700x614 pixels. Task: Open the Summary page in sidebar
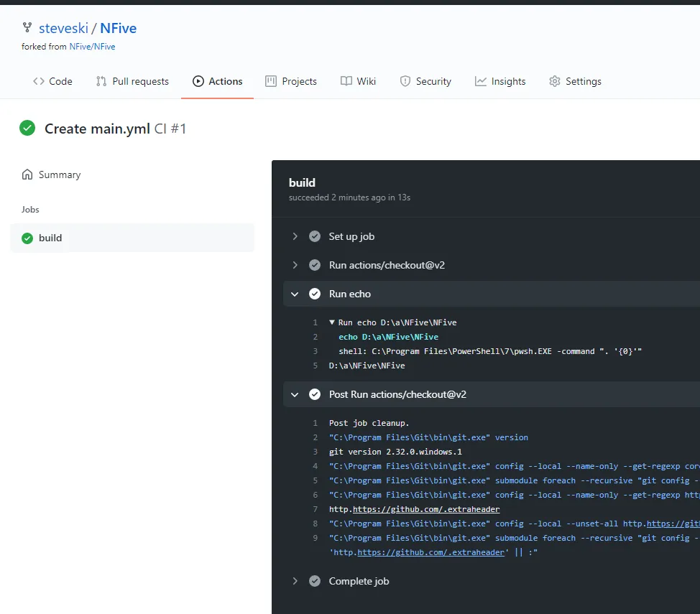pyautogui.click(x=59, y=175)
